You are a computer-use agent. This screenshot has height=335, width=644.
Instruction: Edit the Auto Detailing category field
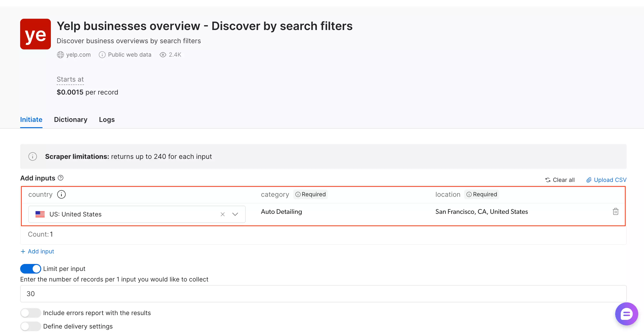pos(281,211)
